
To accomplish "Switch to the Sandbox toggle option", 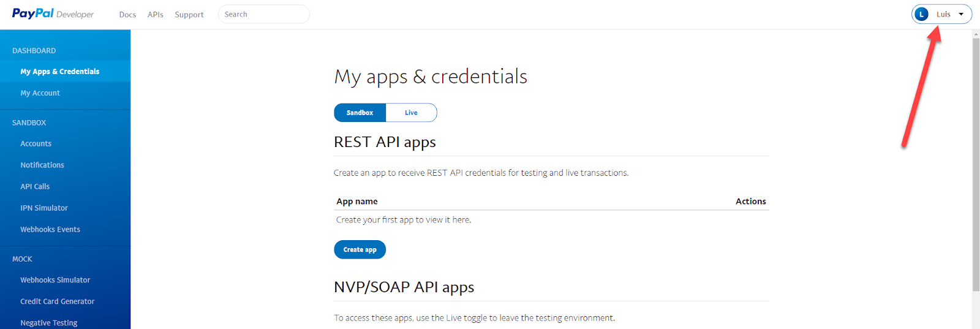I will pyautogui.click(x=360, y=113).
